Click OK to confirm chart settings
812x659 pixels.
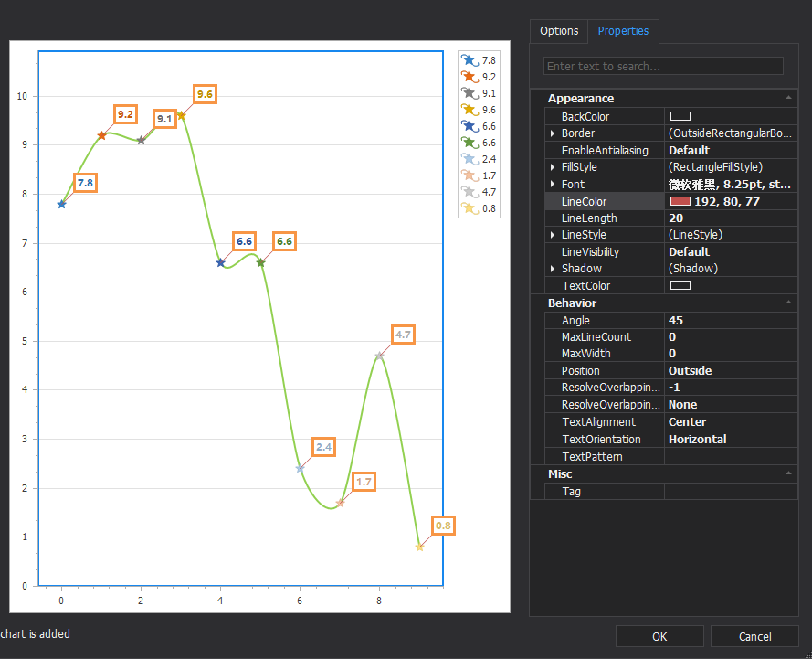pyautogui.click(x=659, y=636)
